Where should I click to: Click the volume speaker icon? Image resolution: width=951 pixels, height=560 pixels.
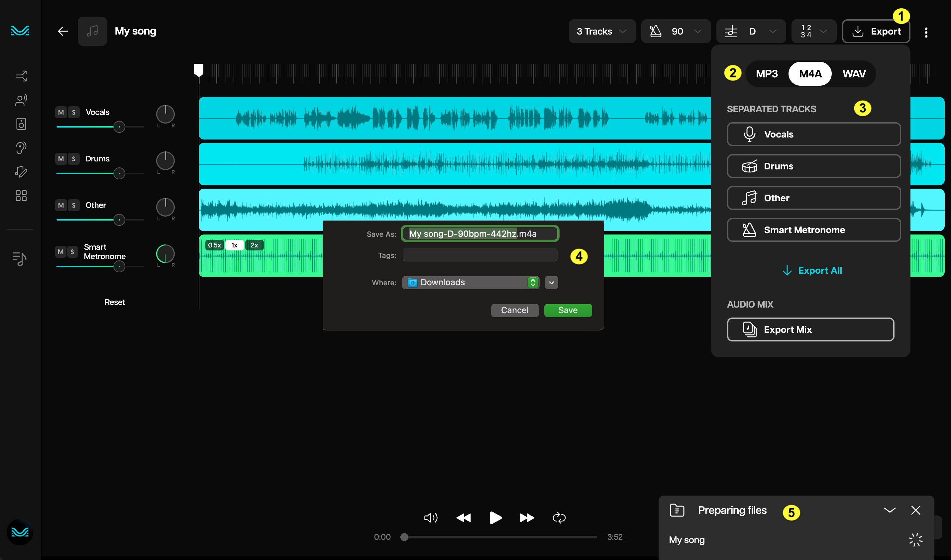click(431, 518)
